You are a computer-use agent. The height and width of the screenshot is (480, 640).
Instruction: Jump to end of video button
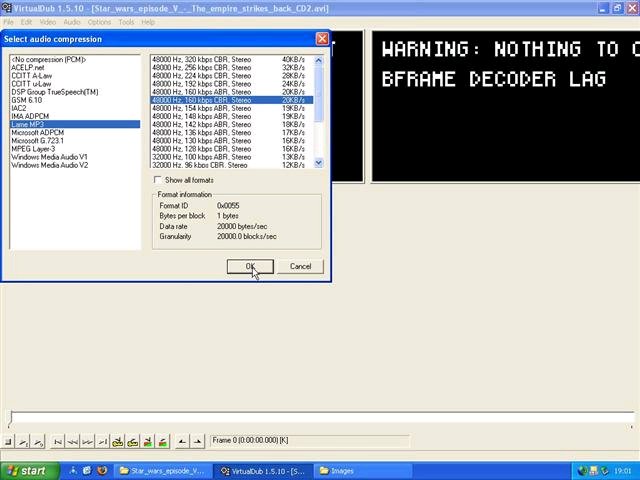click(x=102, y=442)
